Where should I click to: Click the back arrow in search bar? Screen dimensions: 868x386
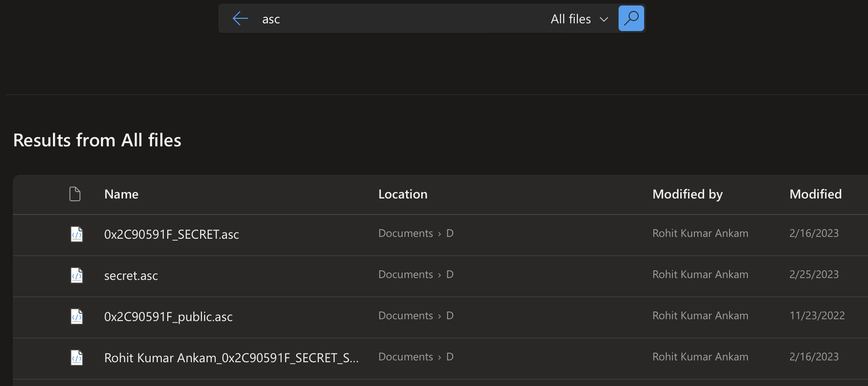click(240, 19)
